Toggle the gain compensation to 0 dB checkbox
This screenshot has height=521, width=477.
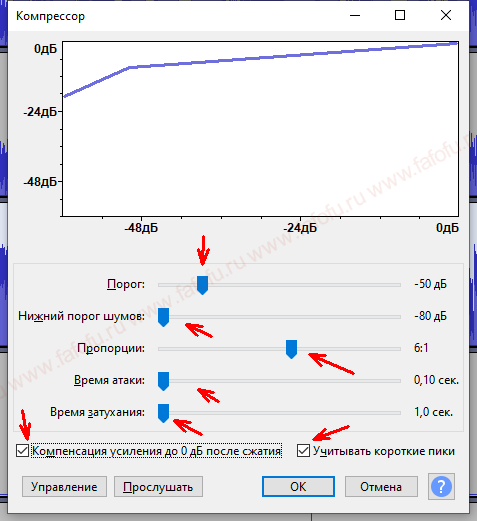point(23,451)
